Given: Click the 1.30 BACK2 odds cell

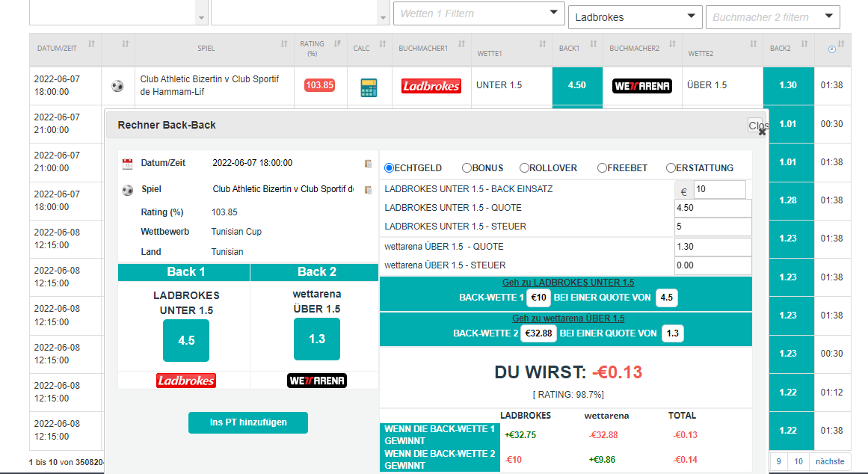Looking at the screenshot, I should (788, 85).
